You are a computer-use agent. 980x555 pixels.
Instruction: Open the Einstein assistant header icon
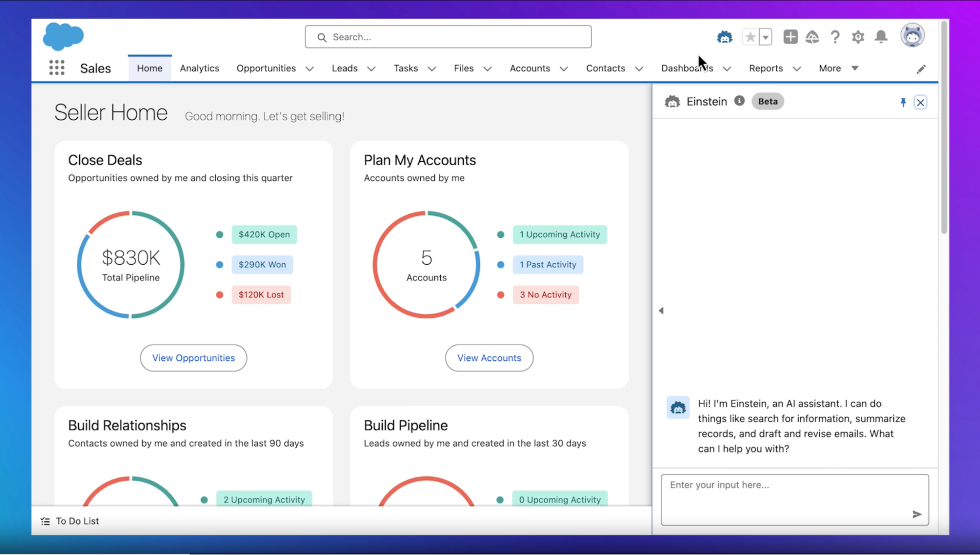tap(724, 37)
